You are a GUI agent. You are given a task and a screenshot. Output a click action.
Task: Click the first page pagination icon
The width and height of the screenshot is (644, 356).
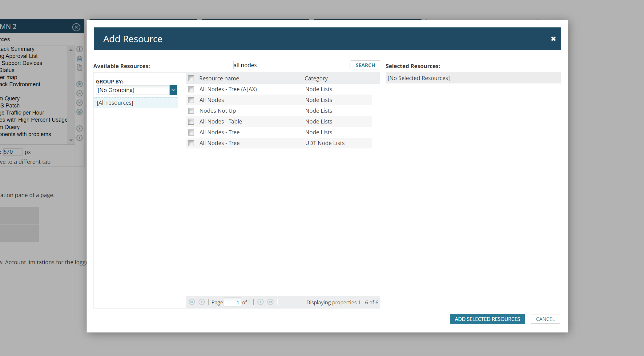pyautogui.click(x=192, y=302)
